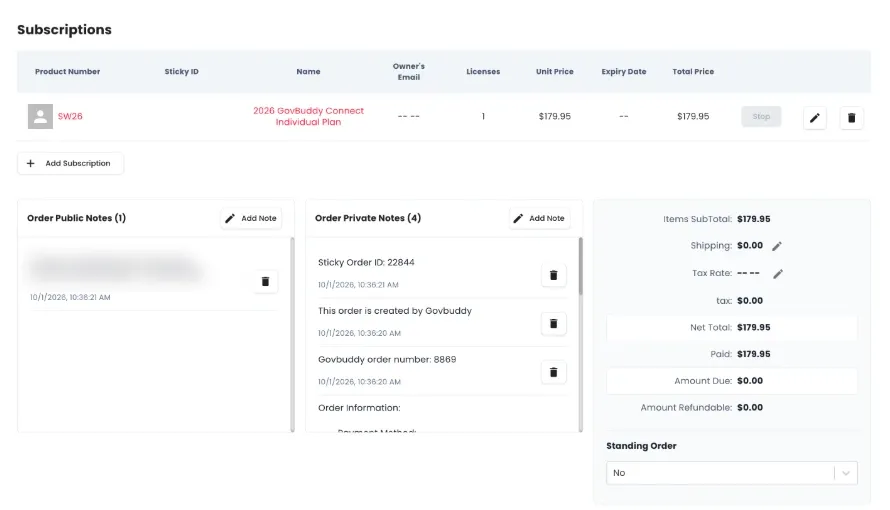Click the Add Subscription button
890x510 pixels.
[x=70, y=163]
